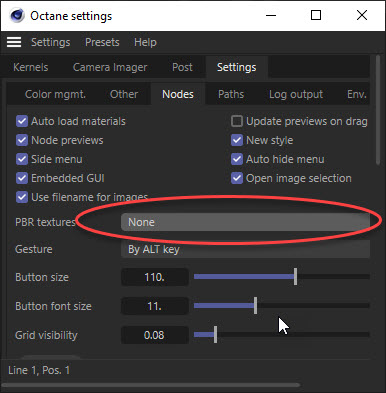The image size is (386, 393).
Task: Maximize the Octane settings window
Action: coord(316,15)
